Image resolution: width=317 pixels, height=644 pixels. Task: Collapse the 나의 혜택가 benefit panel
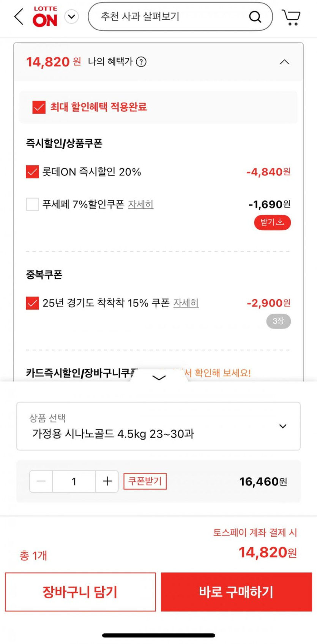(x=284, y=62)
